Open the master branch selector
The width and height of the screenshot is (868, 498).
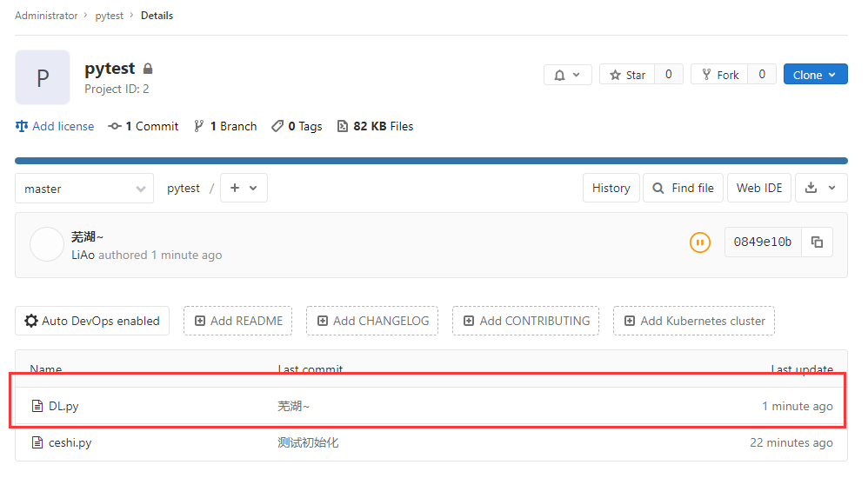point(84,189)
